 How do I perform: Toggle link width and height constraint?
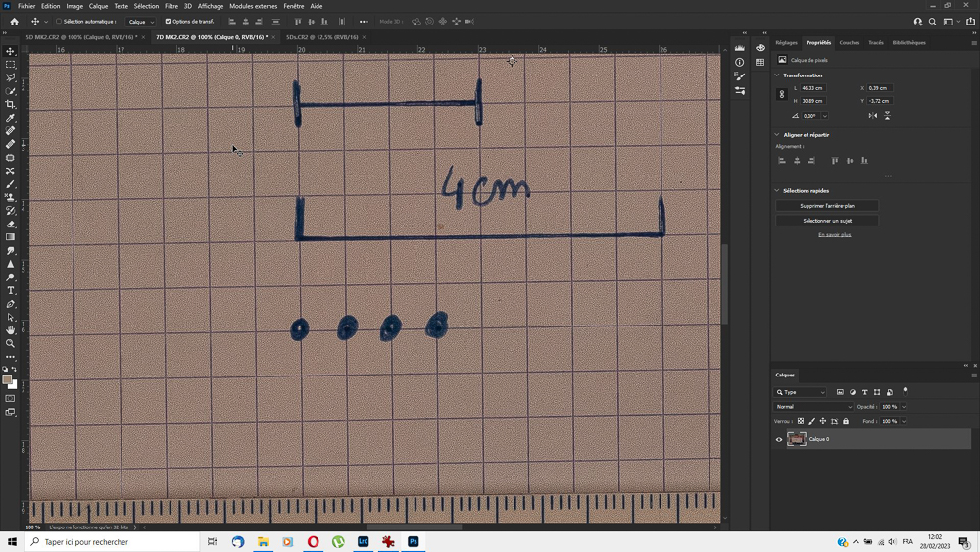point(782,94)
